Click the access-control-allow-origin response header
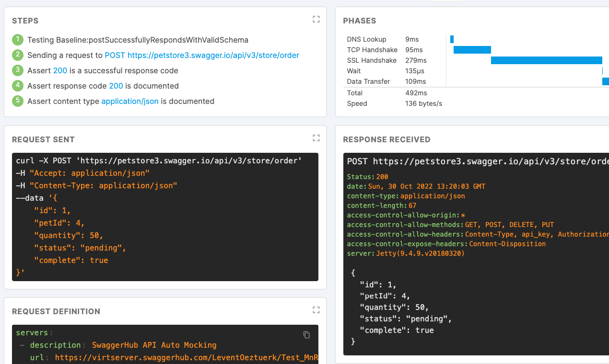 (x=406, y=215)
